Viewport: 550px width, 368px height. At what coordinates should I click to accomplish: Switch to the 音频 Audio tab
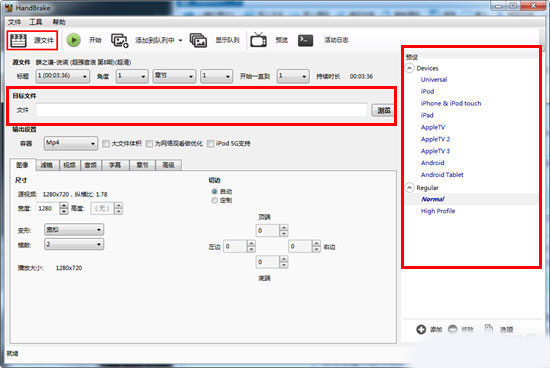tap(91, 165)
